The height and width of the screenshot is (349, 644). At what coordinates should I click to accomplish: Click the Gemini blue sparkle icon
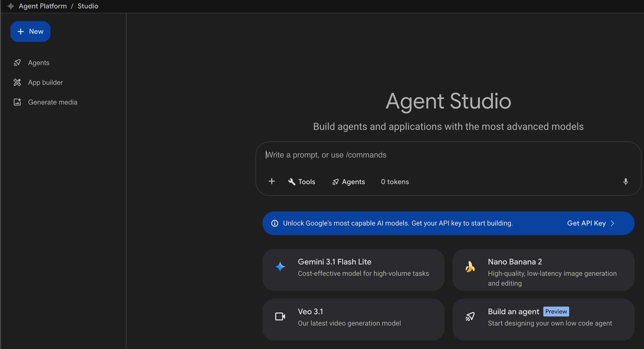pyautogui.click(x=280, y=267)
